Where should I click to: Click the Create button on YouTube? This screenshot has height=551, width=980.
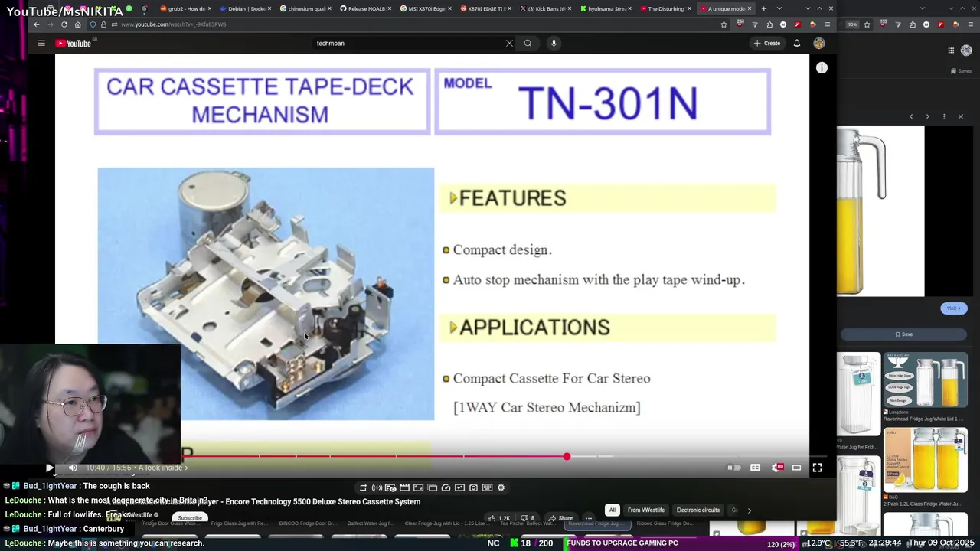[x=767, y=43]
